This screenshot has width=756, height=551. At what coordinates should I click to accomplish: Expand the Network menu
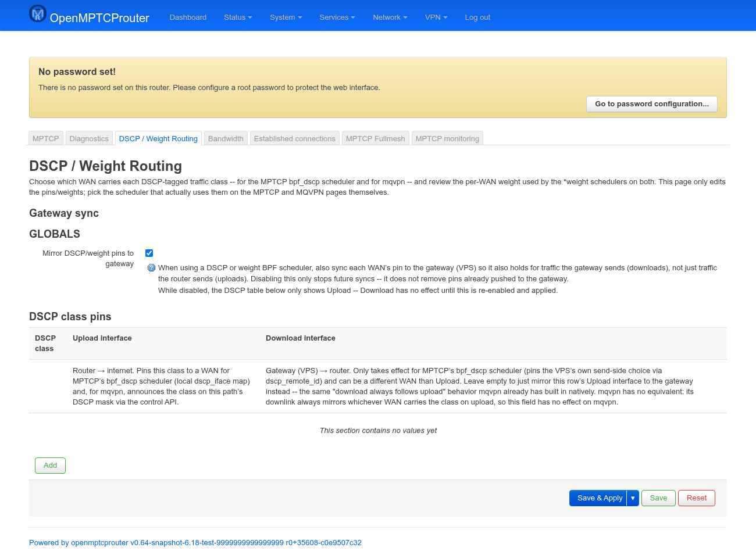(x=390, y=17)
